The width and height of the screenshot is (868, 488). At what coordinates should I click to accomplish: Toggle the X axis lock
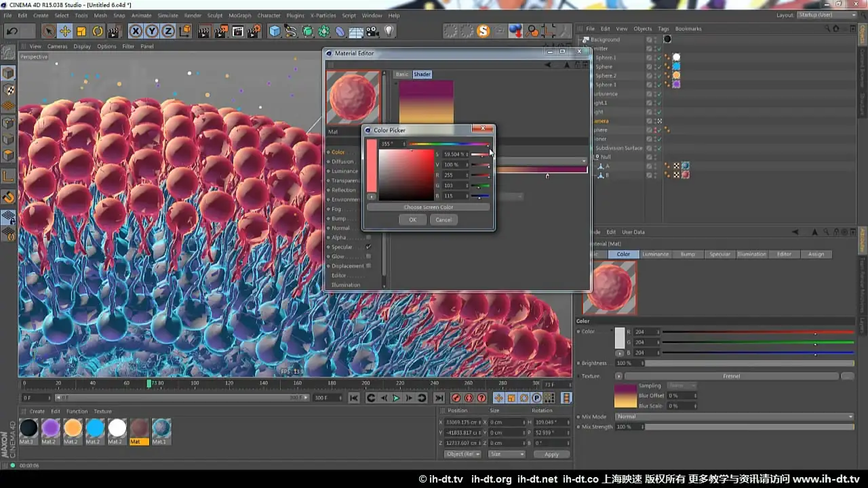[136, 31]
